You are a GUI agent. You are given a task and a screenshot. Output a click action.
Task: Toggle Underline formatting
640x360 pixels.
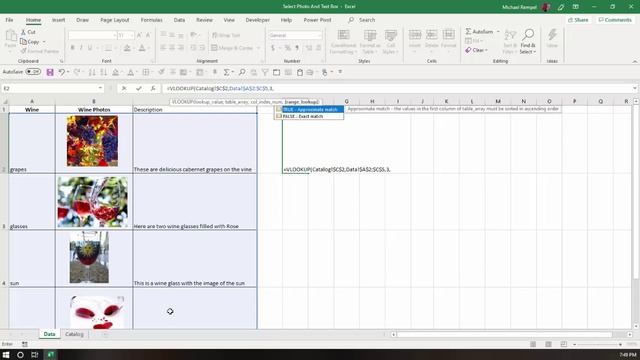[90, 48]
